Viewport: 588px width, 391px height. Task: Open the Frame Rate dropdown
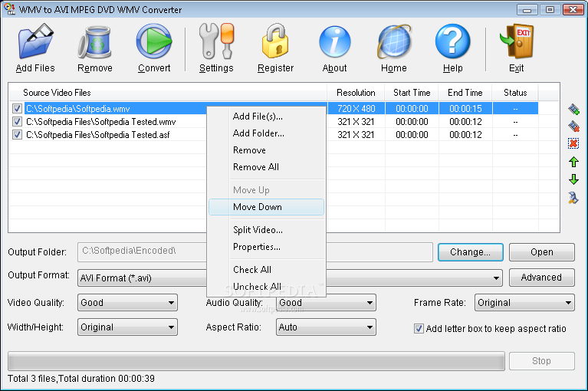click(524, 303)
